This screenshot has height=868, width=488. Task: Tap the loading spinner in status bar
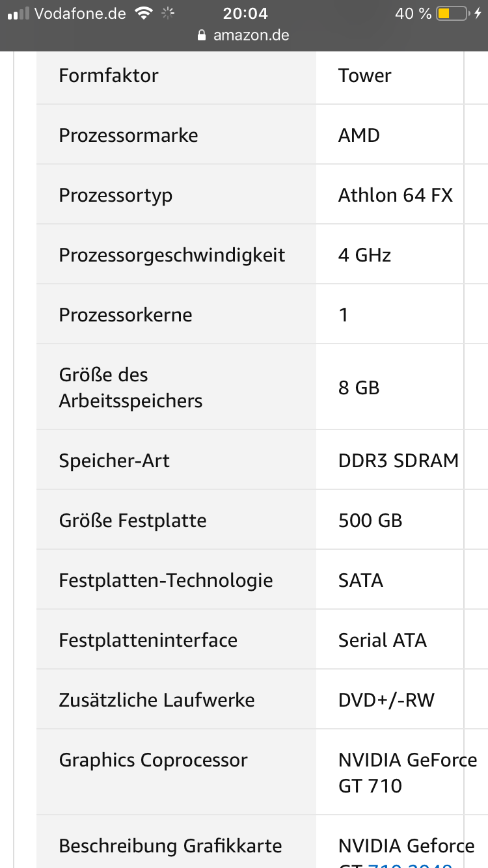point(168,13)
